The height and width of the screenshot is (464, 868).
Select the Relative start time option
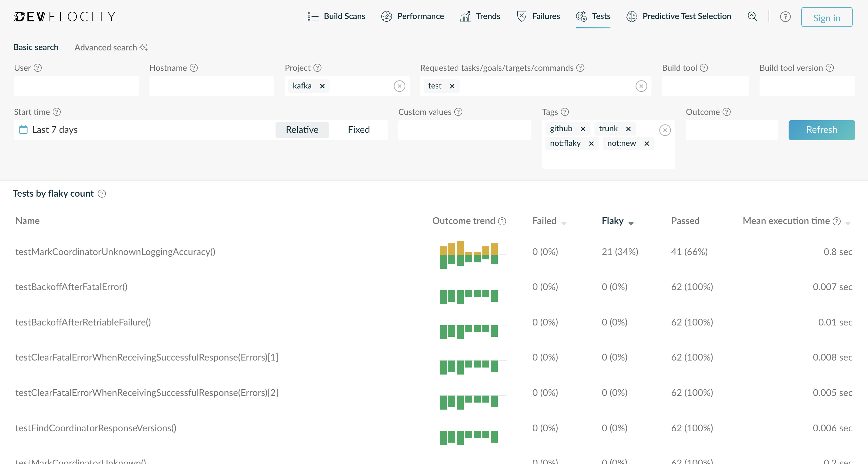coord(302,130)
